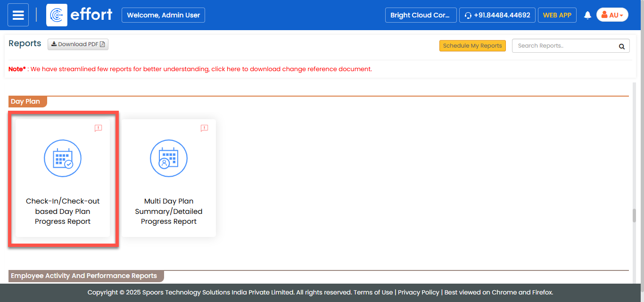The height and width of the screenshot is (302, 644).
Task: Click the Schedule My Reports button
Action: tap(472, 46)
